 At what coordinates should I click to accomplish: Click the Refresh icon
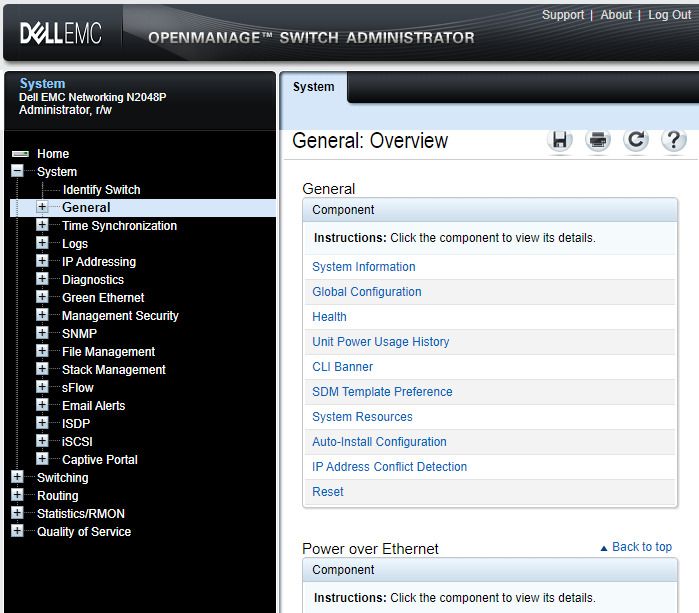click(636, 140)
